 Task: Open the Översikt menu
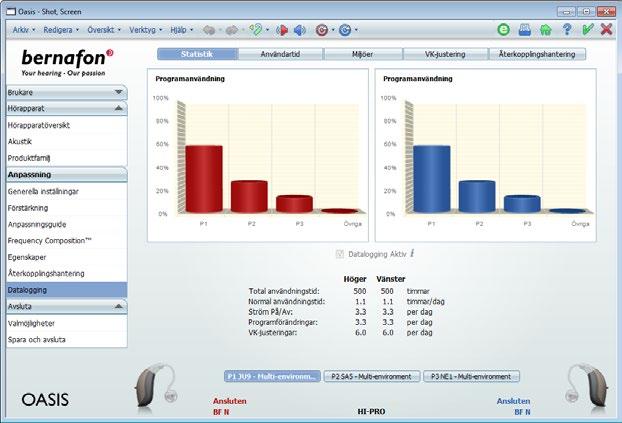(x=104, y=30)
